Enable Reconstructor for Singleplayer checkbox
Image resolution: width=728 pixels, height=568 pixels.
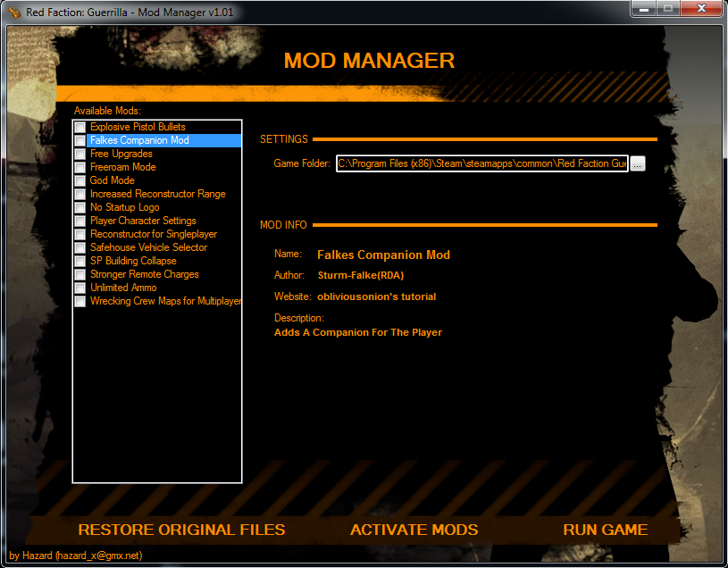coord(80,234)
